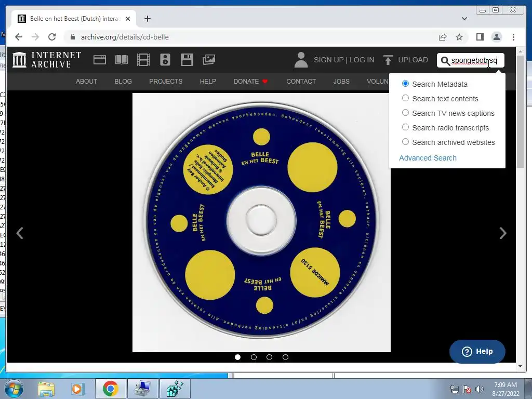Click the UPLOAD link
Screen dimensions: 532x399
pos(413,60)
